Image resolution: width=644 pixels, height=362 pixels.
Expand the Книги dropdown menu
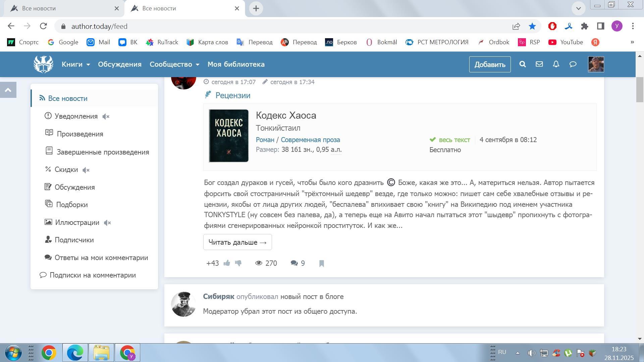tap(76, 64)
